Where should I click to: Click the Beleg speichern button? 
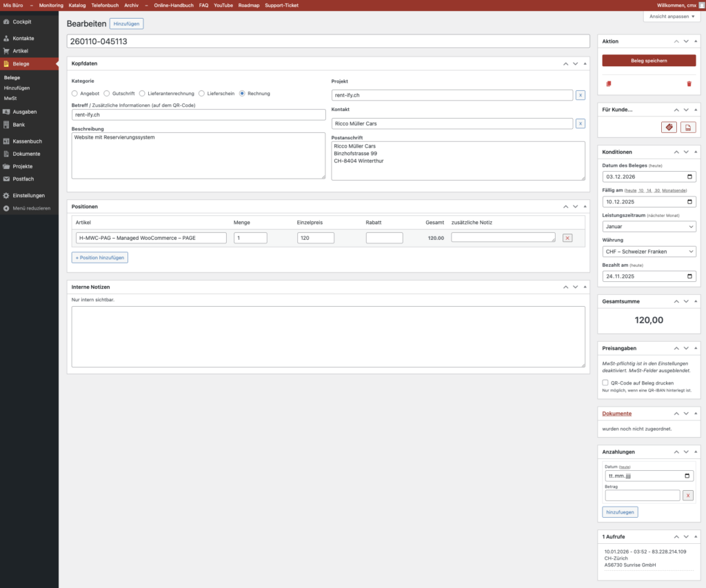point(649,61)
